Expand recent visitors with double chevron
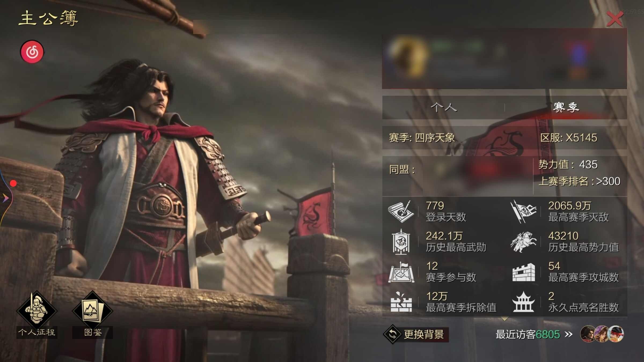Viewport: 644px width, 362px height. [x=568, y=334]
